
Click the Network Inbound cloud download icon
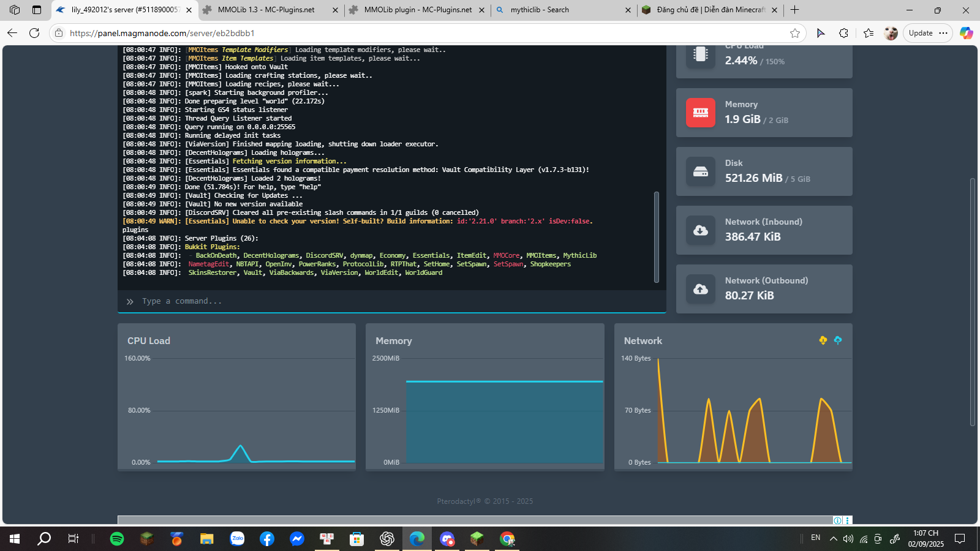700,230
